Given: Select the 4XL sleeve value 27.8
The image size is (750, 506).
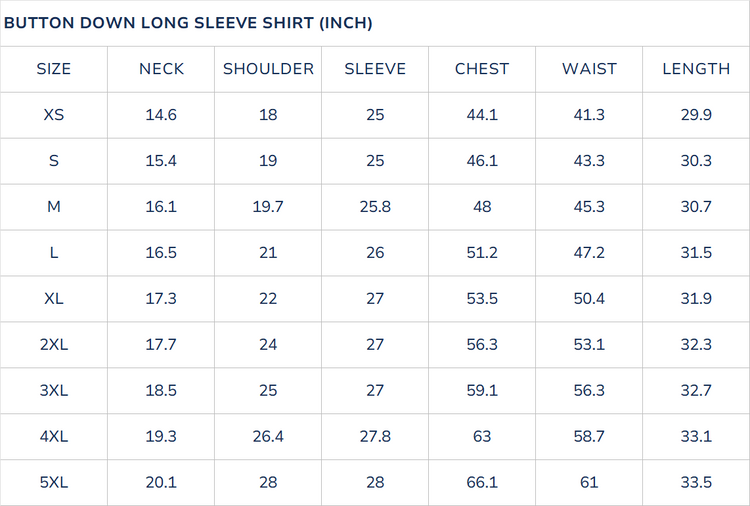Looking at the screenshot, I should pyautogui.click(x=375, y=436).
